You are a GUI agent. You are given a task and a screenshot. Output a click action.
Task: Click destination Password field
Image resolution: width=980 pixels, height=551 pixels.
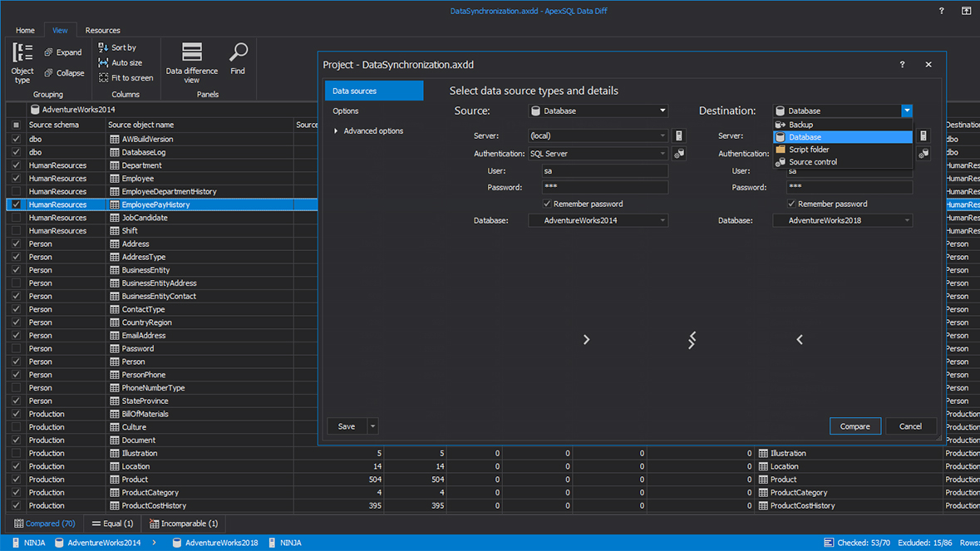(x=849, y=187)
